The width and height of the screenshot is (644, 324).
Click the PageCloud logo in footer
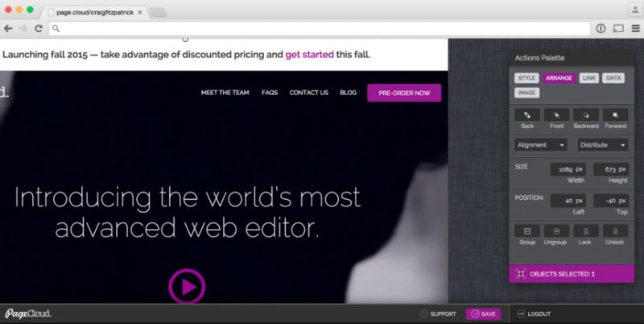click(x=28, y=314)
